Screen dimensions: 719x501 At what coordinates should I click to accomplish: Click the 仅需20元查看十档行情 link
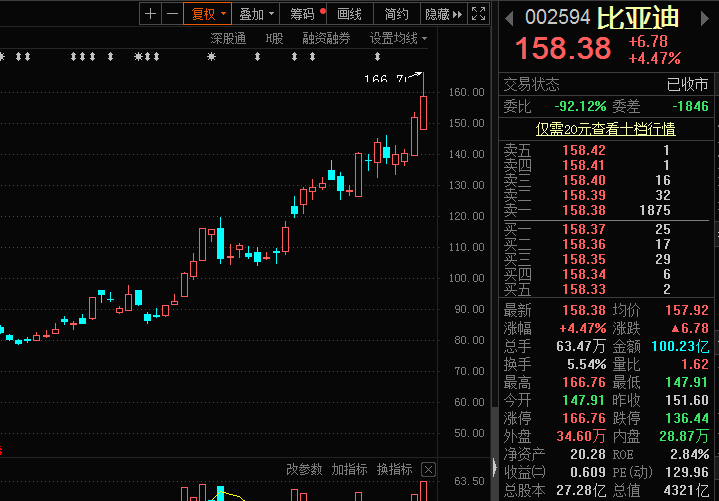point(606,128)
